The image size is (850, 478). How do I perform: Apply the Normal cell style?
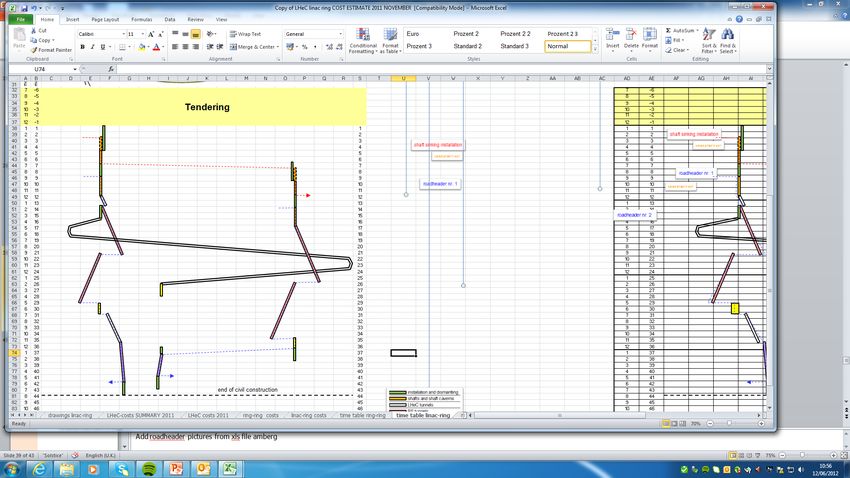pos(568,47)
